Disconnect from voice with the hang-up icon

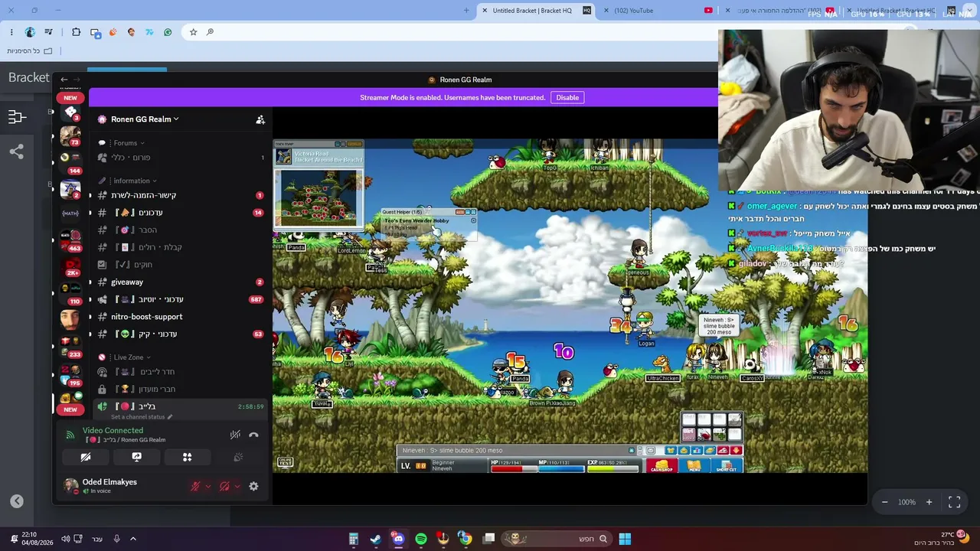[x=253, y=435]
